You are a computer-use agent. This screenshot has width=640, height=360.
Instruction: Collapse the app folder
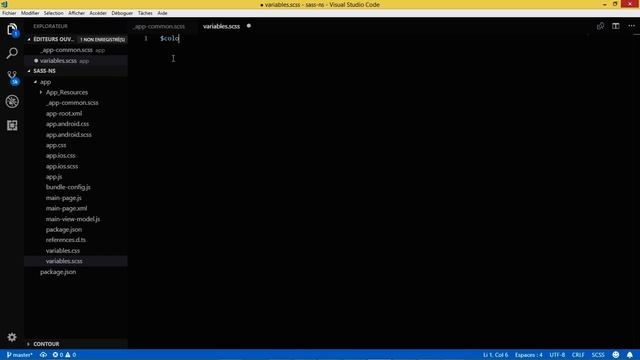coord(36,82)
